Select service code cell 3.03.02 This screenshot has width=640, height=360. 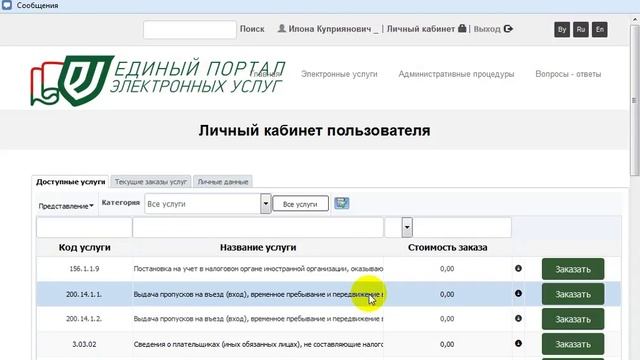point(84,344)
